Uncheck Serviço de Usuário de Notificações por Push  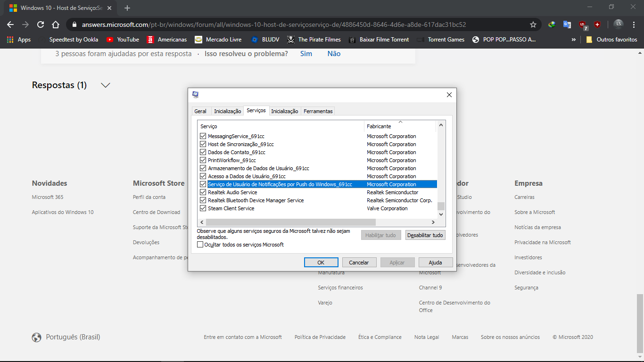click(x=203, y=184)
